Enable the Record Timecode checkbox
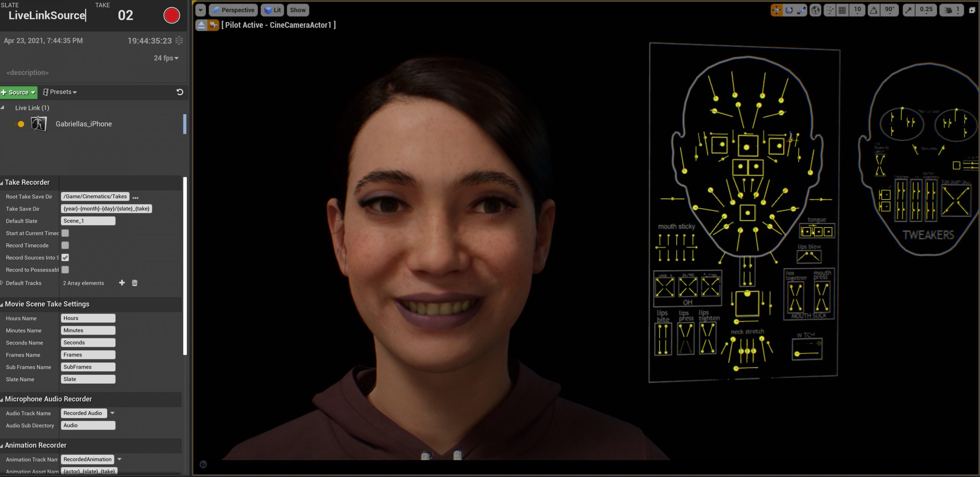Image resolution: width=980 pixels, height=477 pixels. pyautogui.click(x=65, y=245)
